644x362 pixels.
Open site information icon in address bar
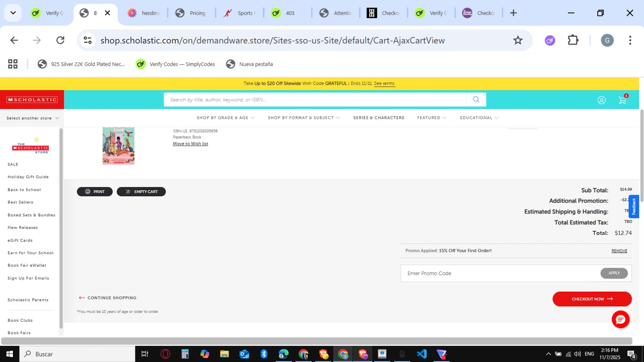[88, 40]
